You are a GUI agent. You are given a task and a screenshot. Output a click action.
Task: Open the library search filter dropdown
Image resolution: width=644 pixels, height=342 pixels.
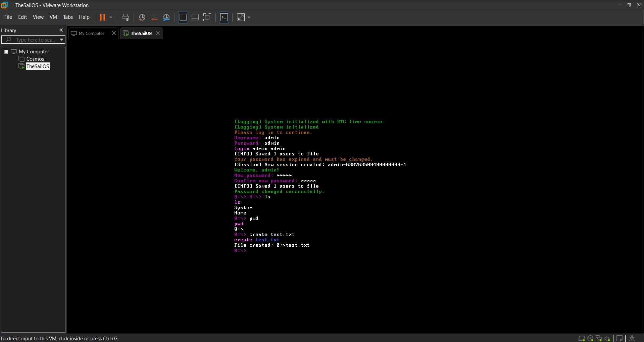click(x=62, y=40)
